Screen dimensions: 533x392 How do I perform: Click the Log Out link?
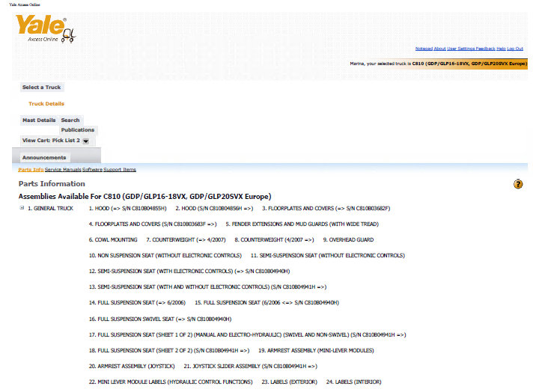coord(515,49)
